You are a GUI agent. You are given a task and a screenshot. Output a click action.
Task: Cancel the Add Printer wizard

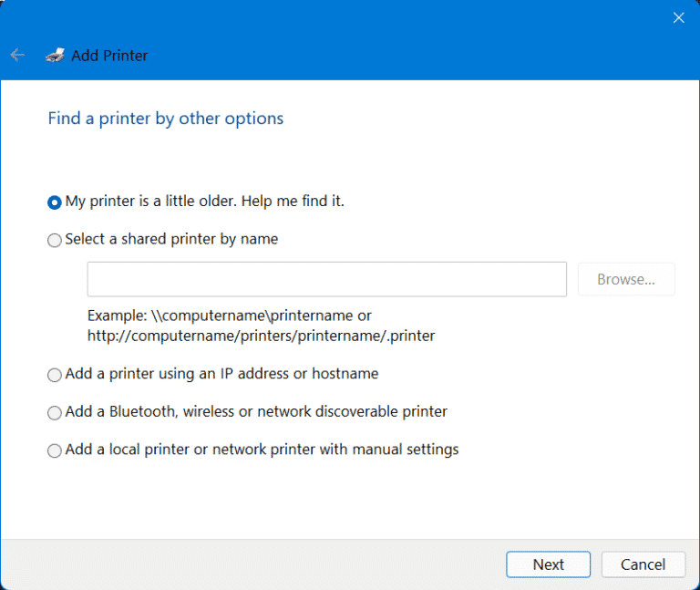point(643,564)
